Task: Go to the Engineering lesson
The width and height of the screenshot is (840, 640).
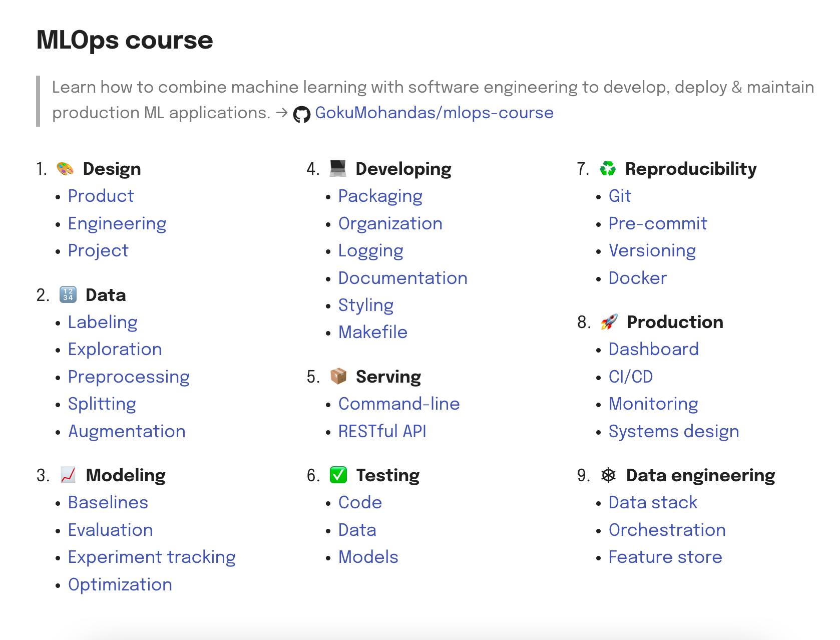Action: click(117, 223)
